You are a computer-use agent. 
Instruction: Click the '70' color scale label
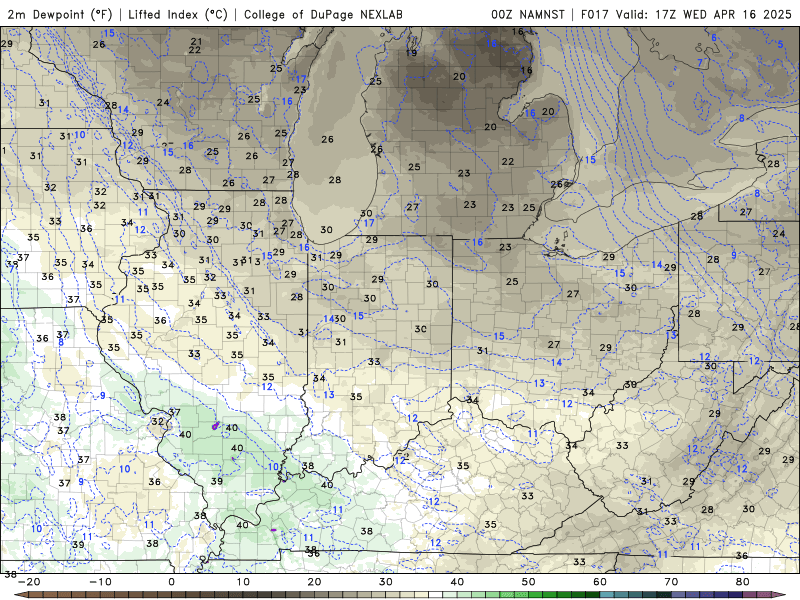pyautogui.click(x=671, y=582)
